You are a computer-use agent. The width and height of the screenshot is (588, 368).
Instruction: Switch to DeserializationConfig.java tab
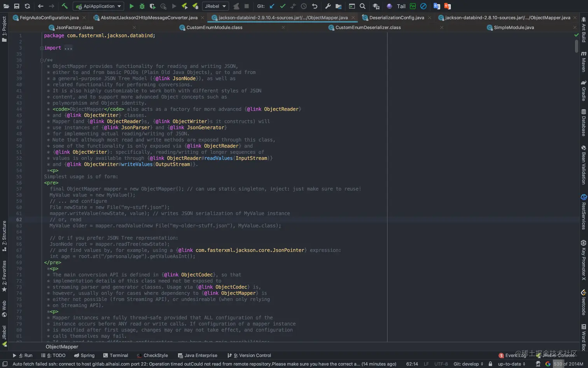(x=396, y=18)
